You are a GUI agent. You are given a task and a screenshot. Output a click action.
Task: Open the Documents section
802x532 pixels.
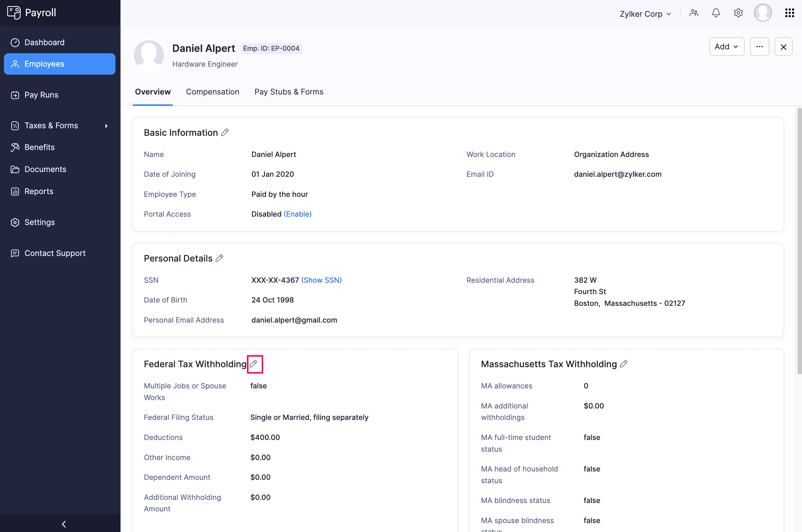[45, 169]
